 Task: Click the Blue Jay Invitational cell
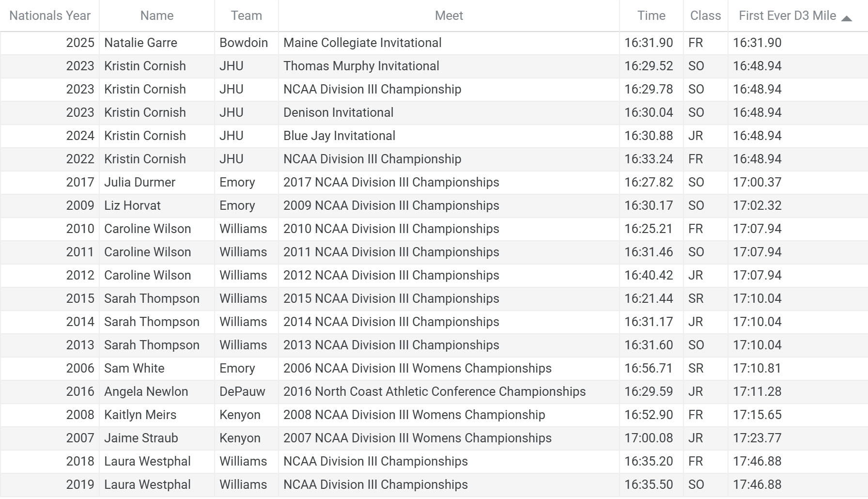(339, 136)
